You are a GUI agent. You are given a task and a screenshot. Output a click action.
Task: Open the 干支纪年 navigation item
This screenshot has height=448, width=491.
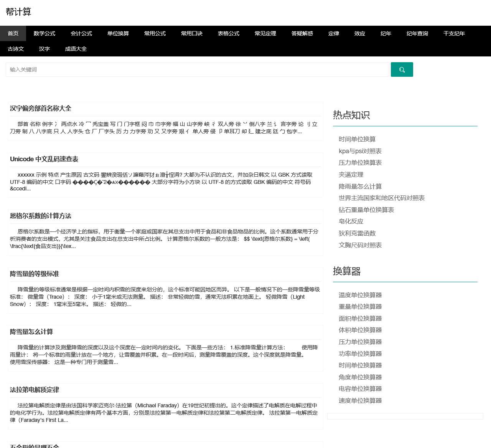454,33
